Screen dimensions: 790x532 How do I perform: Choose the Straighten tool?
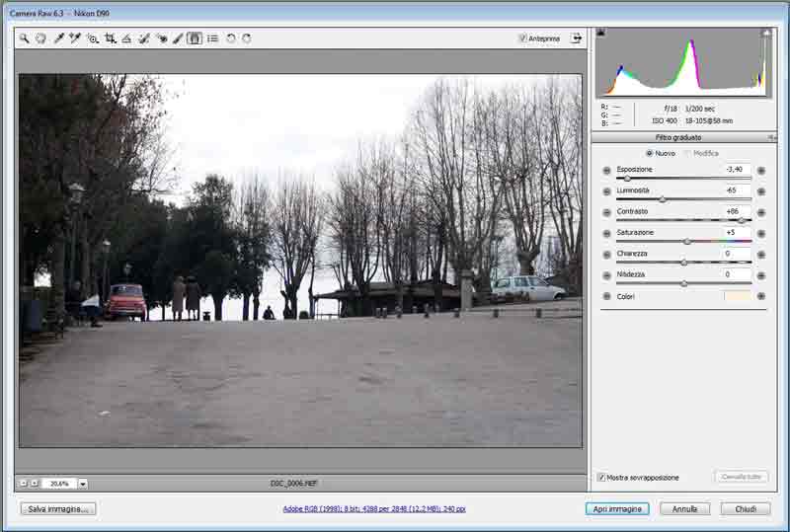pyautogui.click(x=126, y=38)
